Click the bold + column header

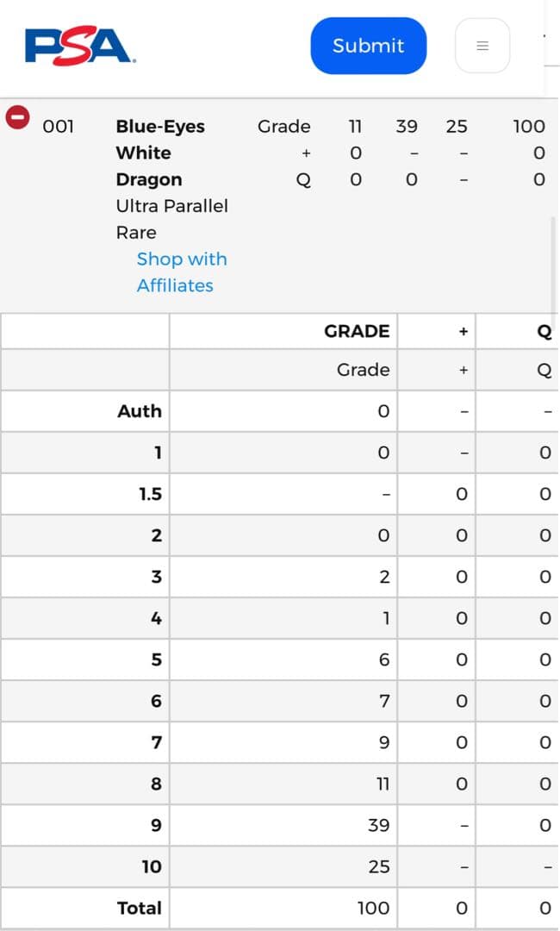point(464,331)
